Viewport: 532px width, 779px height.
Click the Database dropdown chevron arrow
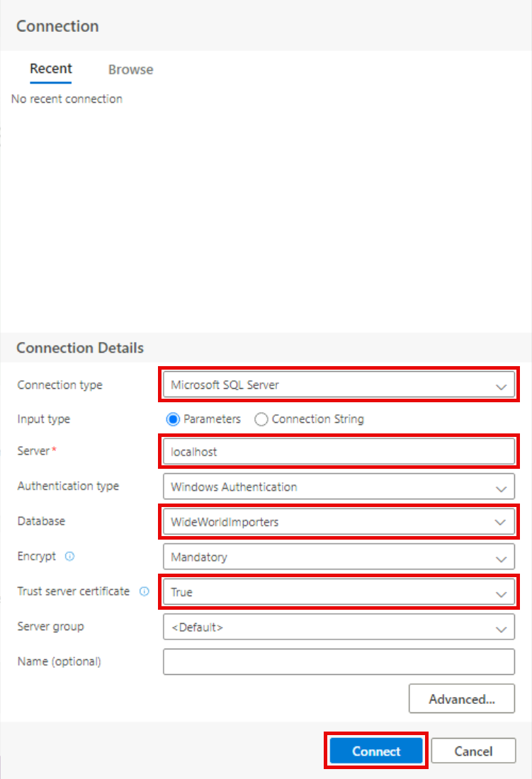click(502, 523)
